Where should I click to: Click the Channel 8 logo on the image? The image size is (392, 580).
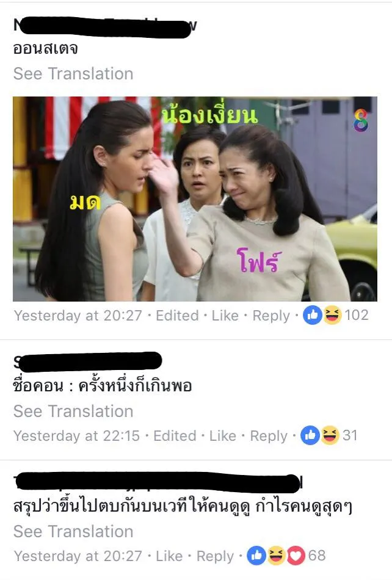coord(361,120)
